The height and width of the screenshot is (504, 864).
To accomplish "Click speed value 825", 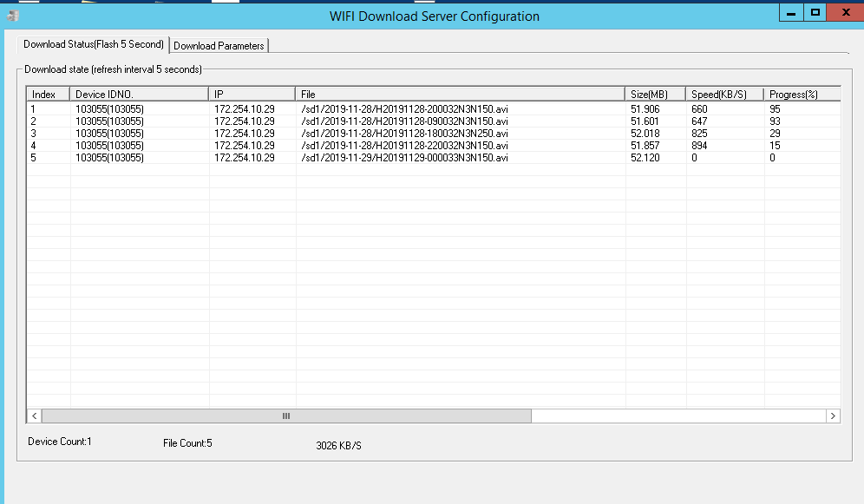I will (x=699, y=134).
